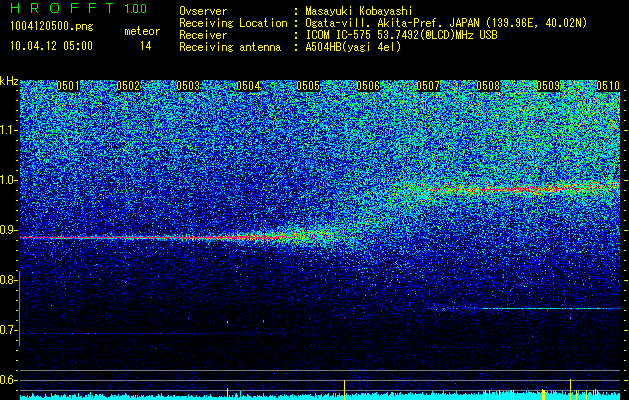Click the 0507 time marker
The image size is (629, 400).
tap(428, 86)
